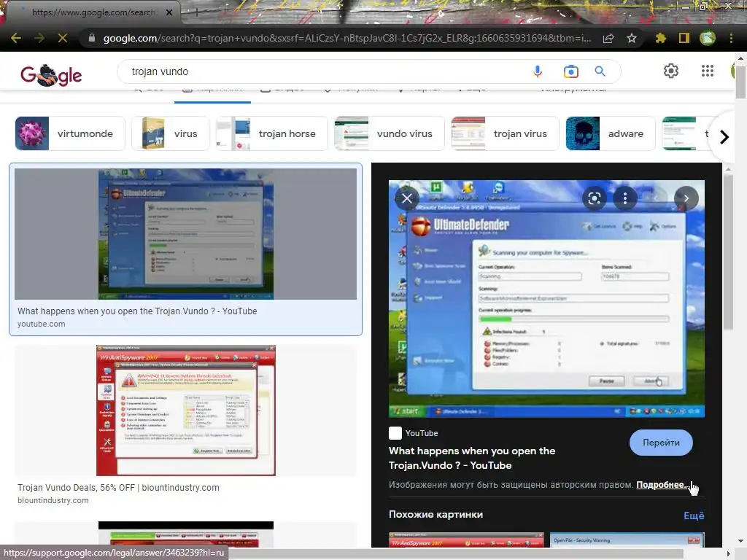Go back to the previous page
Image resolution: width=747 pixels, height=560 pixels.
click(x=16, y=38)
